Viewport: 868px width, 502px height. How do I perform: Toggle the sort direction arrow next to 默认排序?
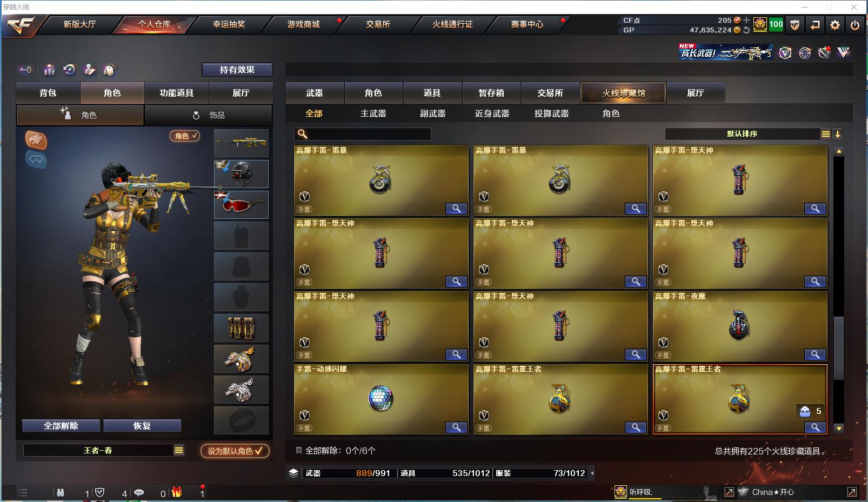click(837, 134)
